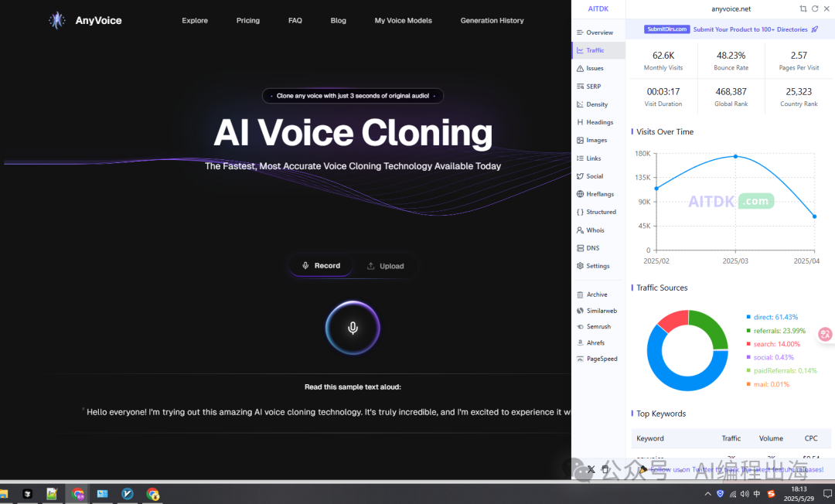The height and width of the screenshot is (504, 835).
Task: Click the AnyVoice logo icon
Action: 57,21
